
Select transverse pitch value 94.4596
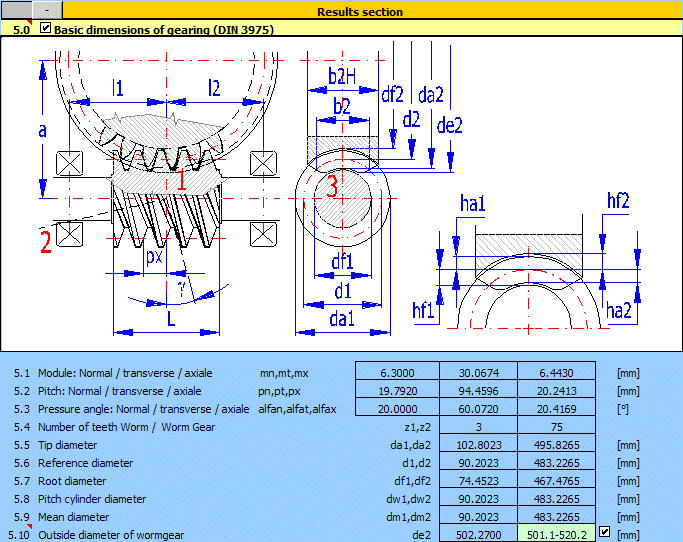[478, 391]
